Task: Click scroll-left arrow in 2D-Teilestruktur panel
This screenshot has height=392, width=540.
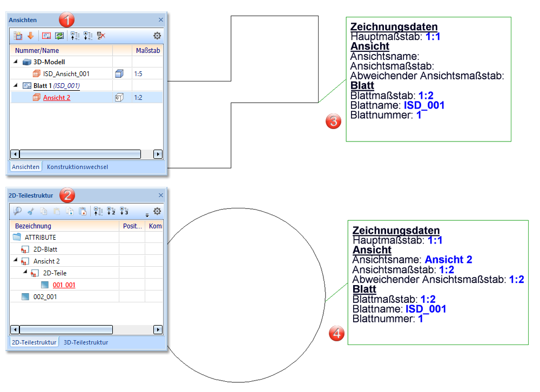Action: [x=15, y=330]
